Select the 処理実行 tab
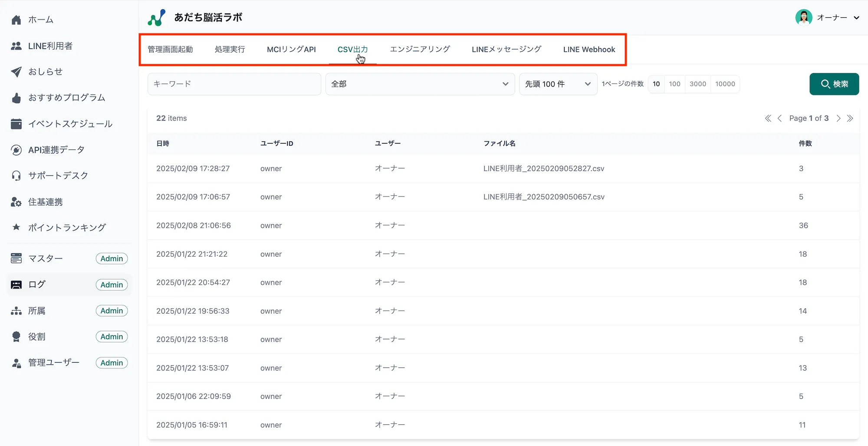The image size is (868, 446). tap(230, 49)
